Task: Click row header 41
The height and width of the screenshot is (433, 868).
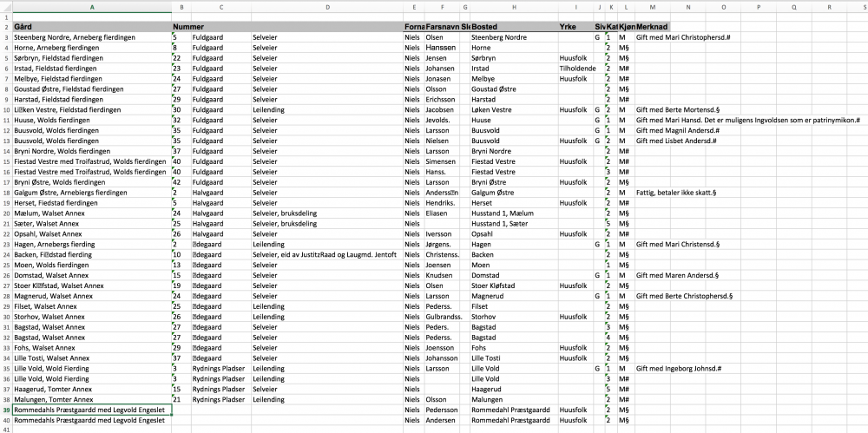Action: [x=6, y=429]
